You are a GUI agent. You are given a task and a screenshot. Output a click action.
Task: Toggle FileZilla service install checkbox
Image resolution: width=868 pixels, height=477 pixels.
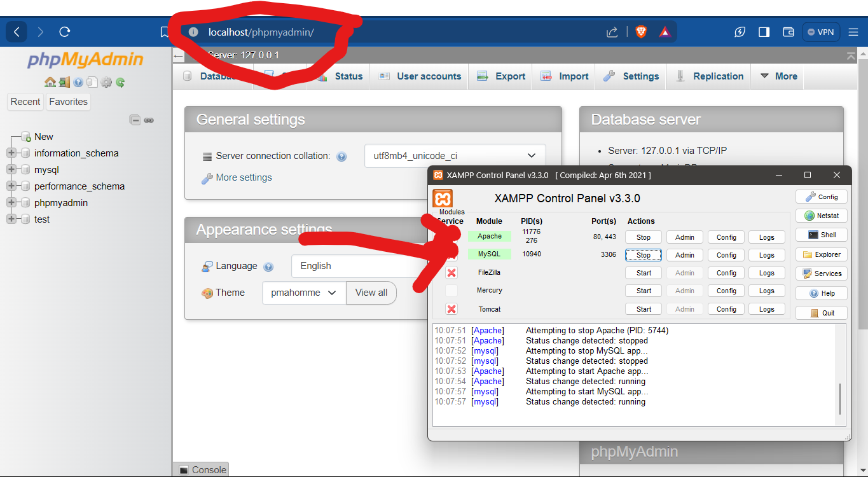point(451,273)
